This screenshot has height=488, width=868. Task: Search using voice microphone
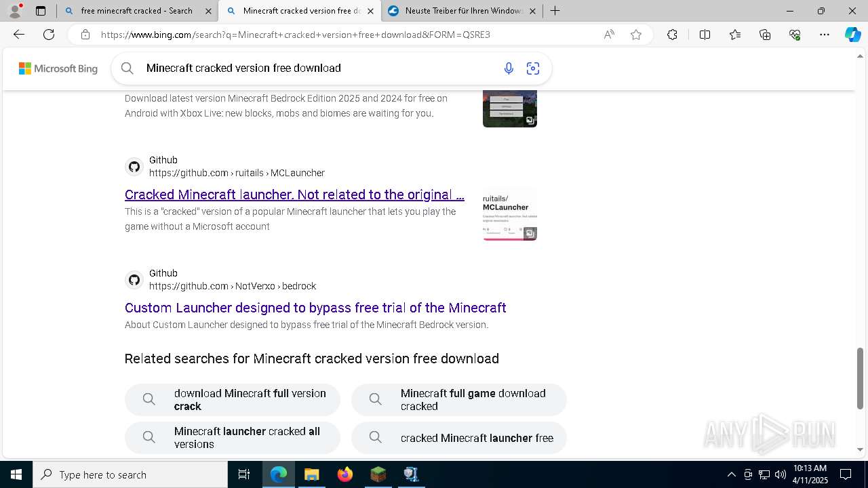tap(509, 68)
